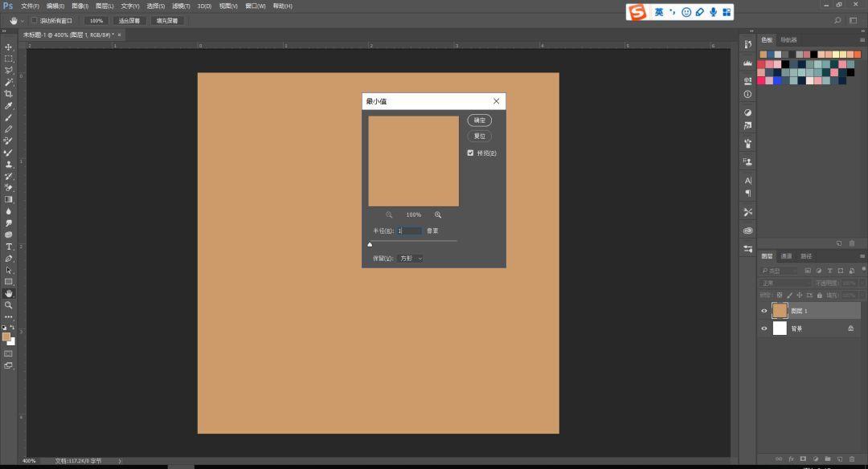Click the radius slider handle
This screenshot has height=469, width=868.
tap(370, 244)
